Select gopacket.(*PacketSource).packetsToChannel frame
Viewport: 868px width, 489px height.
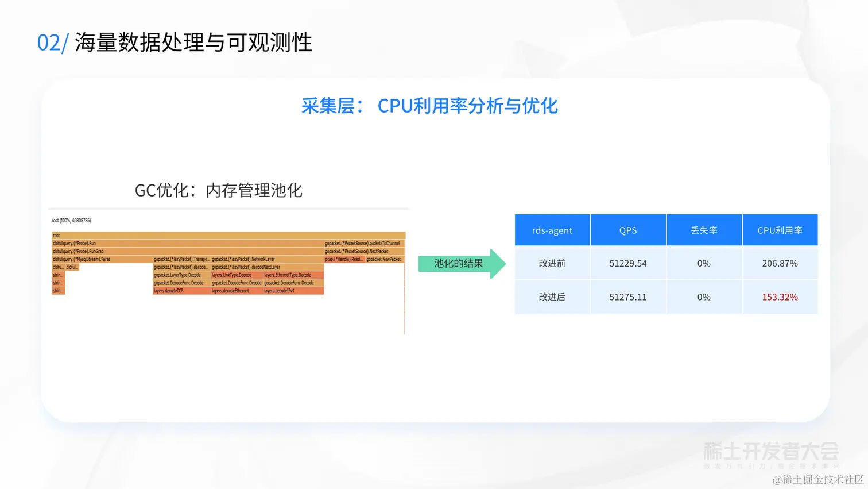pyautogui.click(x=364, y=244)
